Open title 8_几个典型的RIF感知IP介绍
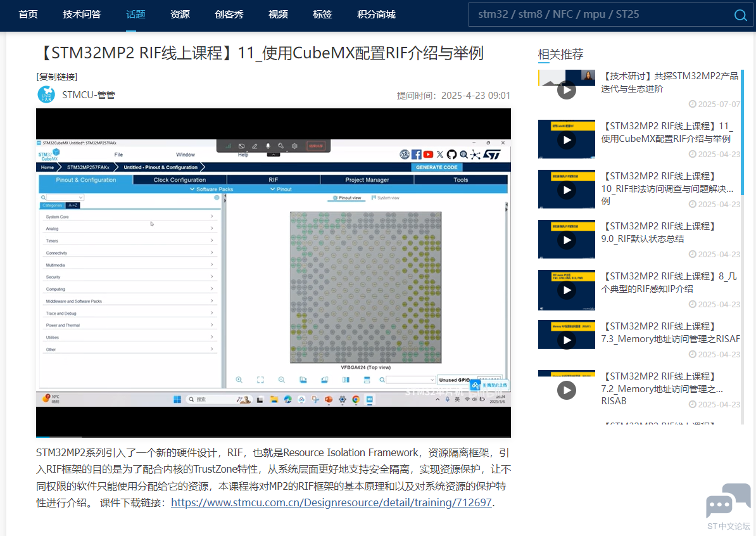This screenshot has height=536, width=756. [x=669, y=282]
